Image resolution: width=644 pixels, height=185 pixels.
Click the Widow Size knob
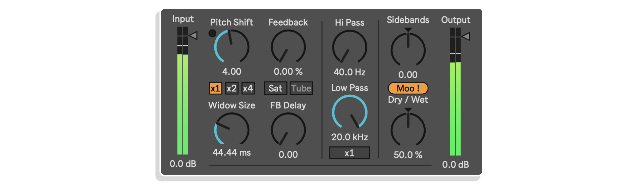(x=231, y=130)
